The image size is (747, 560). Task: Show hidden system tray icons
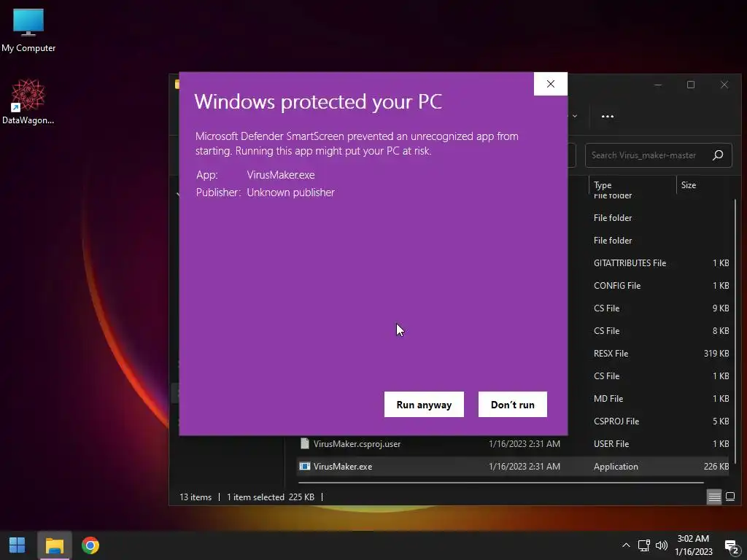click(x=626, y=545)
